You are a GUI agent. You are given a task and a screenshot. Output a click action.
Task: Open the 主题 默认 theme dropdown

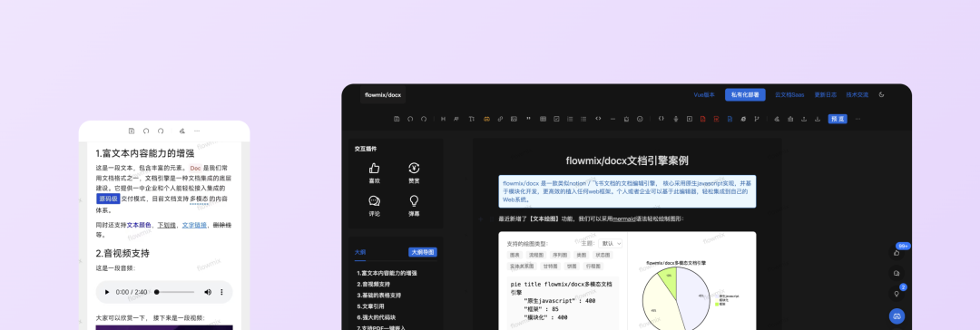tap(610, 243)
